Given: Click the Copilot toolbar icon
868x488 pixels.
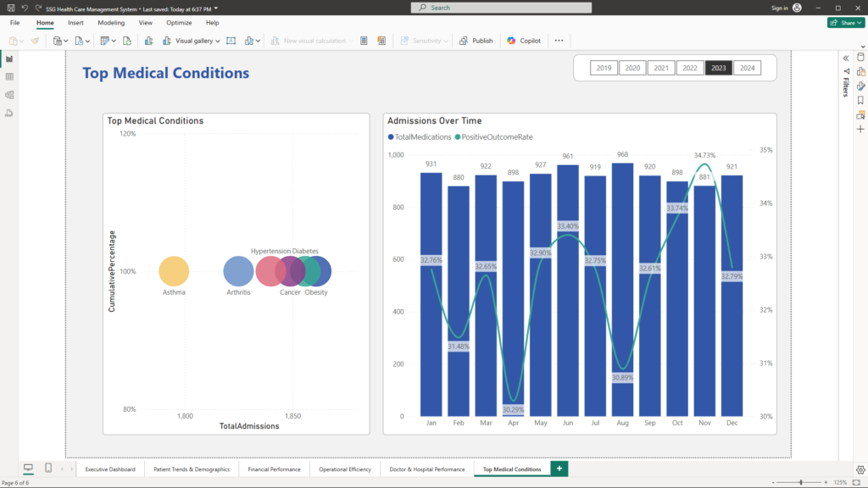Looking at the screenshot, I should point(524,41).
